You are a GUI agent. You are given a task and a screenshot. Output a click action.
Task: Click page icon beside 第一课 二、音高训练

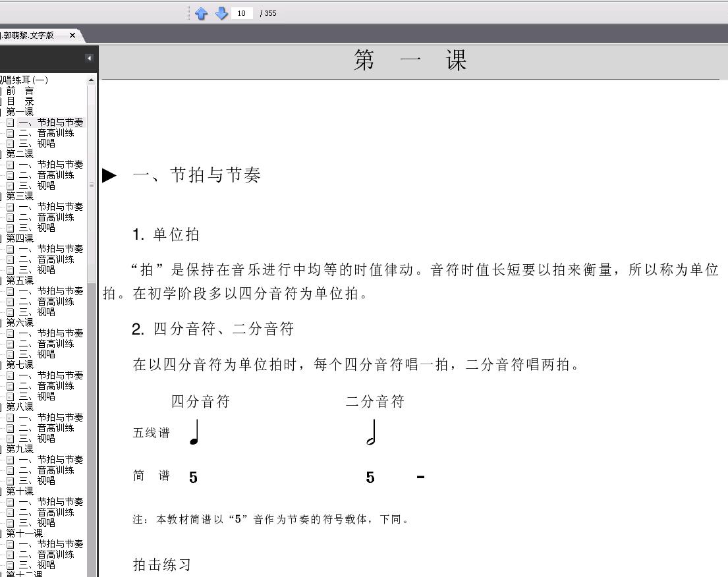(11, 133)
